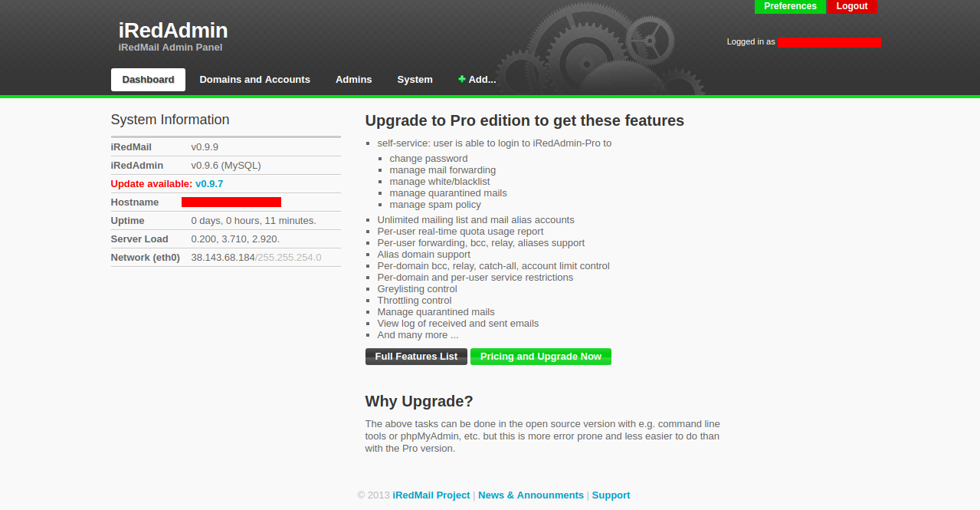The image size is (980, 510).
Task: Open the System menu
Action: click(415, 80)
